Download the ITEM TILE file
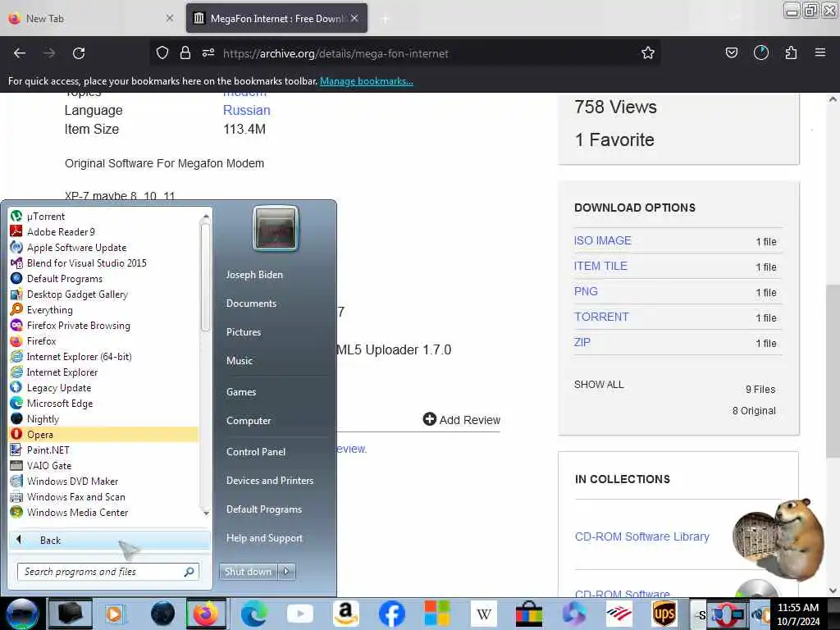 pyautogui.click(x=600, y=266)
